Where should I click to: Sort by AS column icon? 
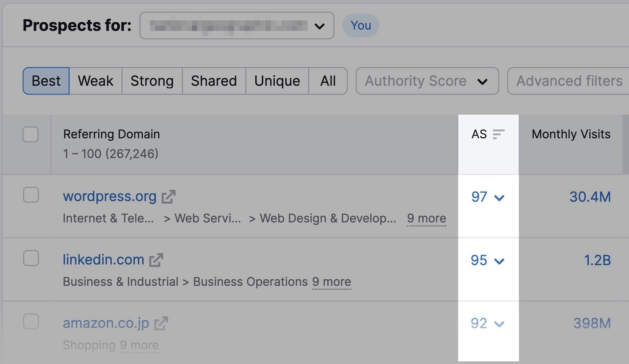click(499, 134)
